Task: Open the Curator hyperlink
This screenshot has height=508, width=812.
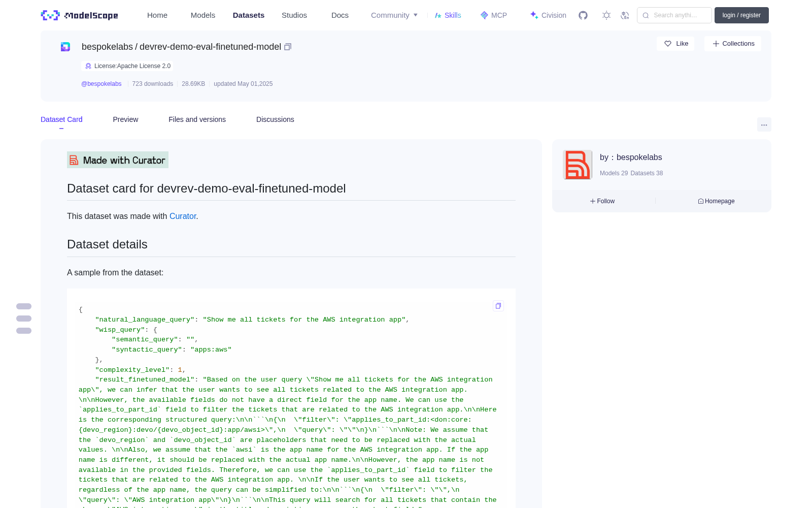Action: click(183, 216)
